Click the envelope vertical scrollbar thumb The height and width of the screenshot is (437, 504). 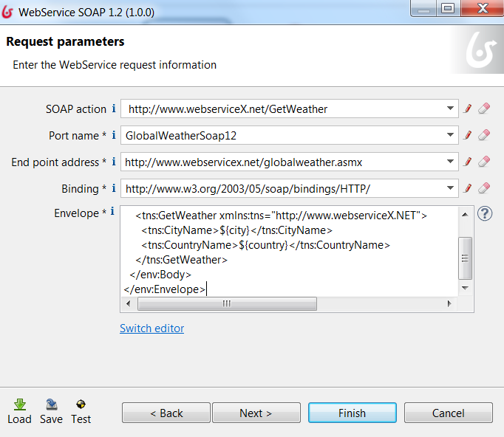coord(465,258)
